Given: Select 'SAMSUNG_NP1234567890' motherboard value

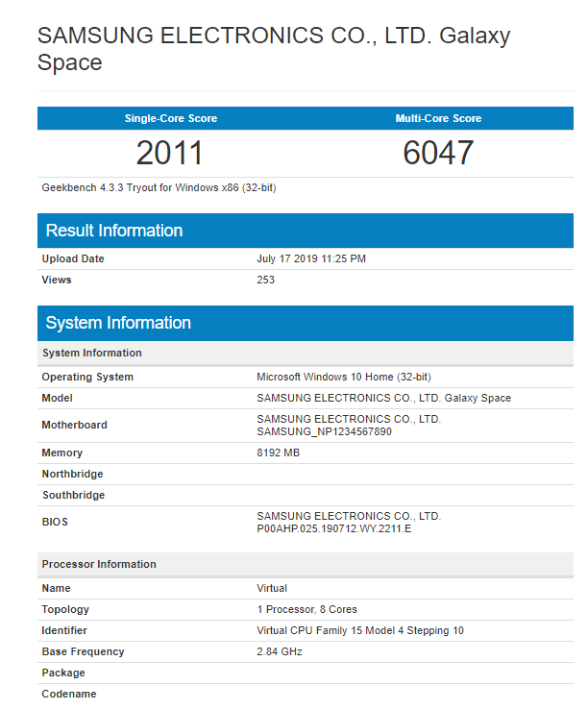Looking at the screenshot, I should [x=324, y=432].
